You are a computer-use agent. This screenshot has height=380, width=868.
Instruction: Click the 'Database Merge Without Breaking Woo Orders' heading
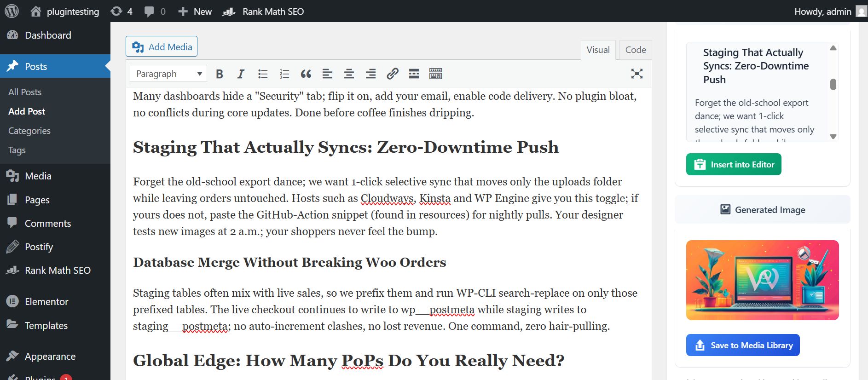[x=289, y=262]
